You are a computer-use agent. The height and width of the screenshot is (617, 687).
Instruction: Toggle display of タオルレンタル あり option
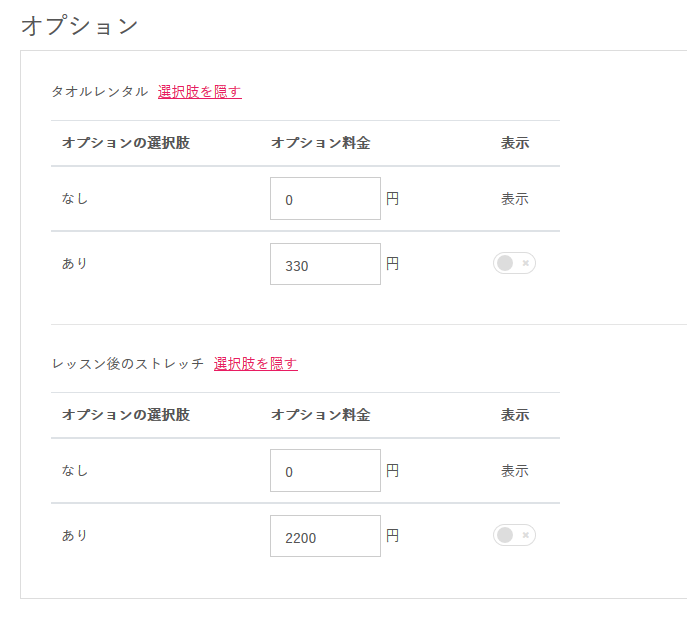coord(514,263)
